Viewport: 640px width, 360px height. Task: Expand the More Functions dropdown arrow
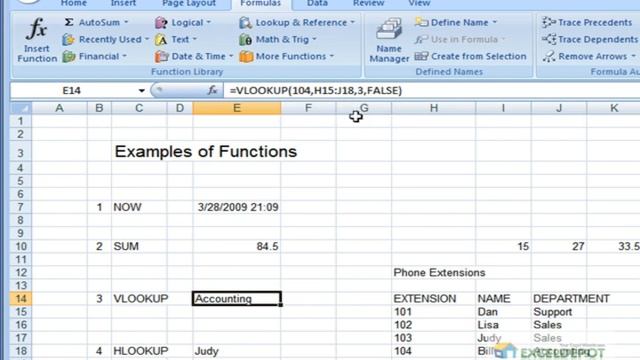332,56
